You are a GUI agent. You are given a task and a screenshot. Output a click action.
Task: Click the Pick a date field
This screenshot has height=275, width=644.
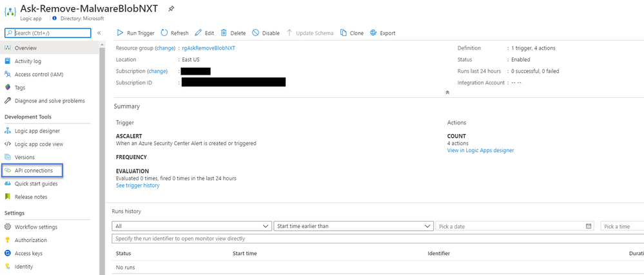(515, 226)
